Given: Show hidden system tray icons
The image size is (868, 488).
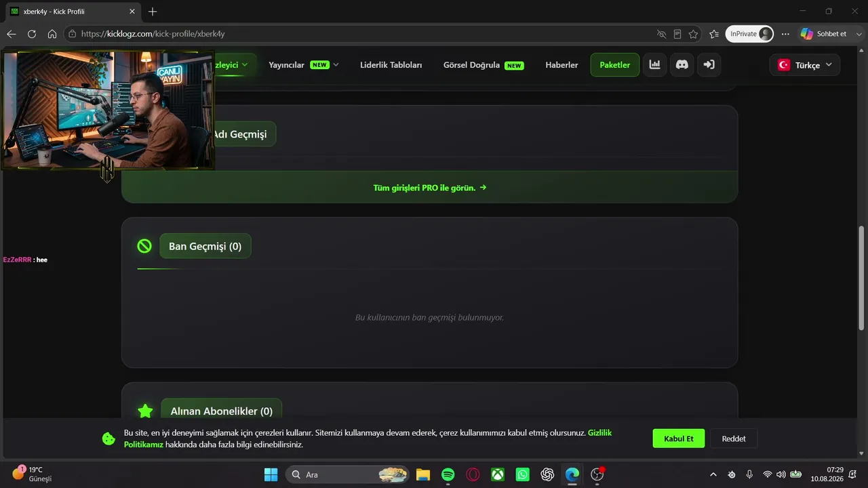Looking at the screenshot, I should (713, 474).
